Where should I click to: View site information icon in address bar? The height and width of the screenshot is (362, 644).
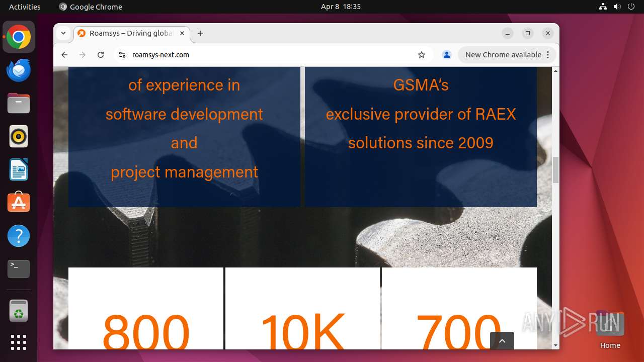pos(122,55)
